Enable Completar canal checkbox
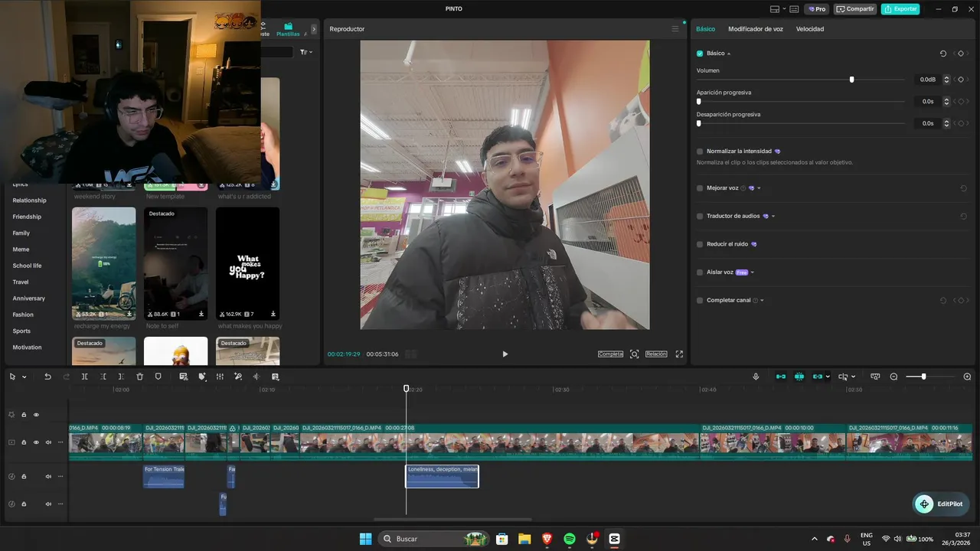980x551 pixels. coord(700,301)
